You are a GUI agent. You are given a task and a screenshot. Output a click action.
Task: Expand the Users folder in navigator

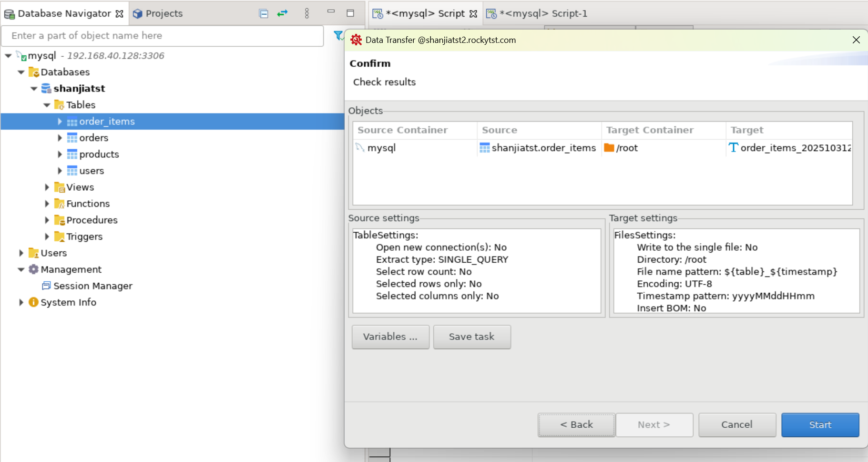(x=21, y=253)
